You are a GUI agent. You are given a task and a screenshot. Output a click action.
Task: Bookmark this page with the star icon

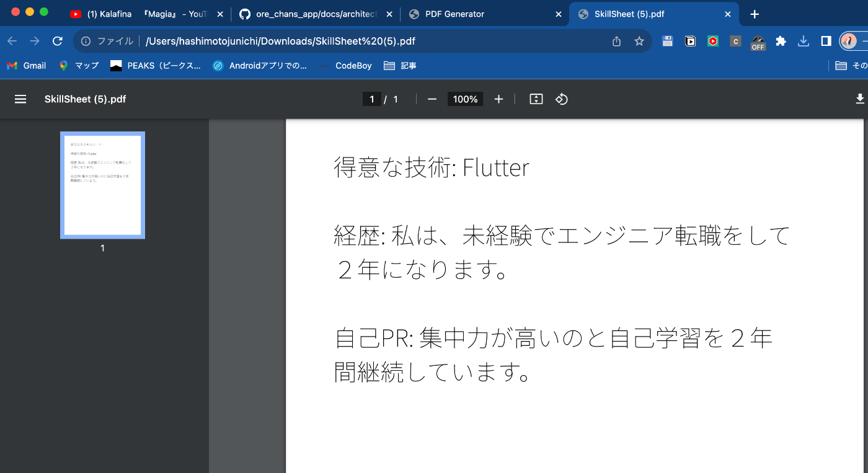click(x=639, y=42)
